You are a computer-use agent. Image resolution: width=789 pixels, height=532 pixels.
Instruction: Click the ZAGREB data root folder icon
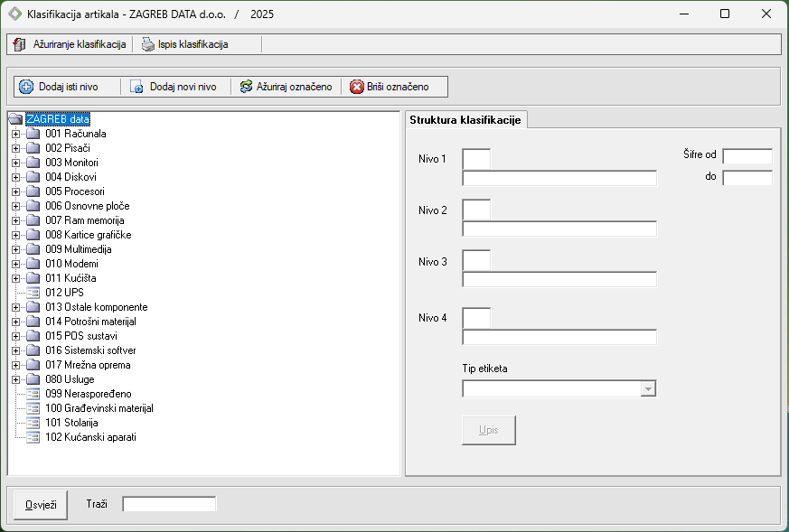[x=15, y=119]
